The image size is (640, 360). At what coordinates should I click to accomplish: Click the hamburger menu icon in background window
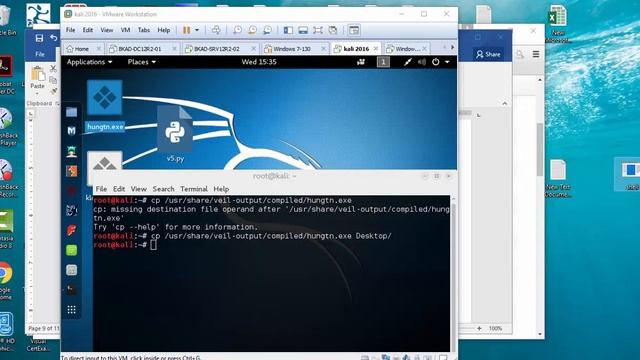click(x=536, y=54)
